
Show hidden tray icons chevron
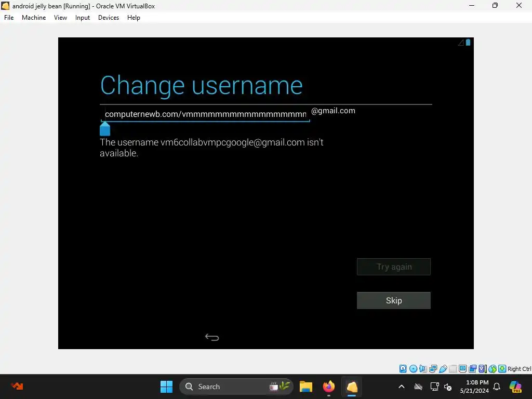(x=402, y=387)
